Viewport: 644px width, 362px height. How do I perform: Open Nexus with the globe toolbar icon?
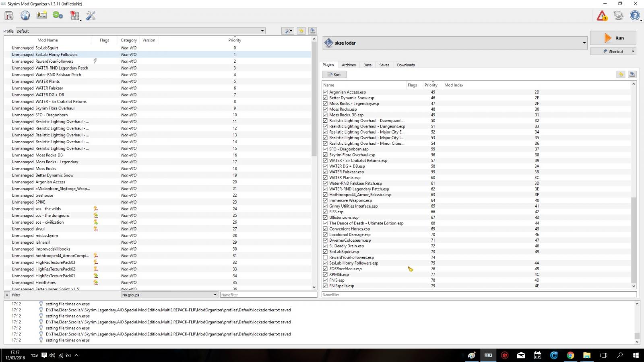(25, 16)
